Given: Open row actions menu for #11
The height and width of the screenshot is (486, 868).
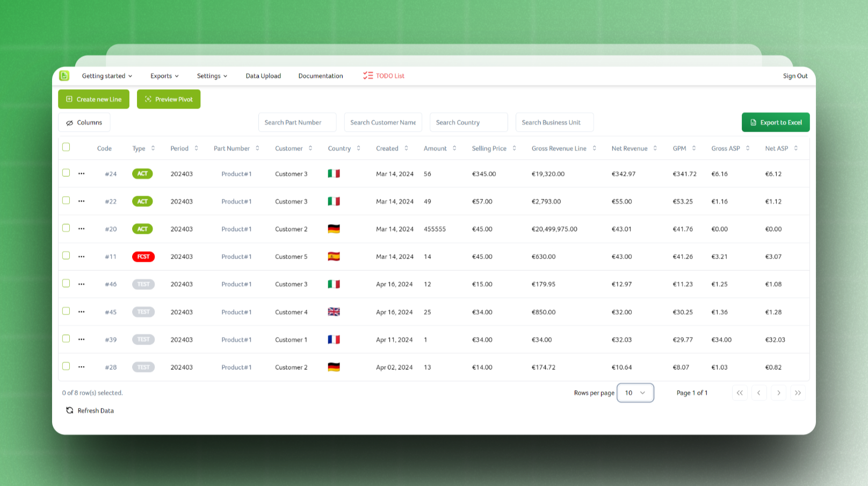Looking at the screenshot, I should tap(81, 256).
